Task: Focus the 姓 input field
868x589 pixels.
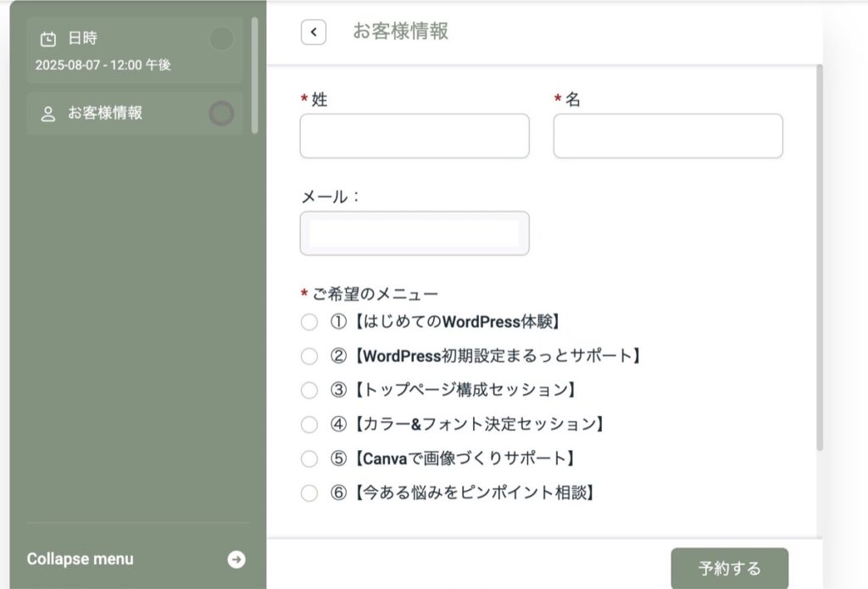Action: (415, 136)
